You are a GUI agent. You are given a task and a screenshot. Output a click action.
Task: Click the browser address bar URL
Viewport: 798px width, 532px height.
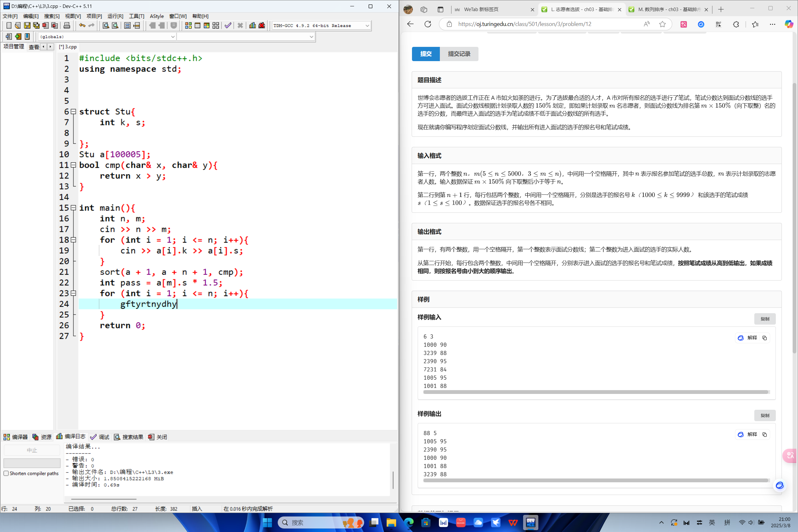[x=524, y=24]
